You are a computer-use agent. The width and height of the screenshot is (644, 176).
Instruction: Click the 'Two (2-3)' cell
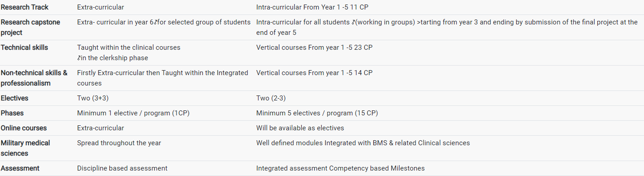(x=271, y=98)
